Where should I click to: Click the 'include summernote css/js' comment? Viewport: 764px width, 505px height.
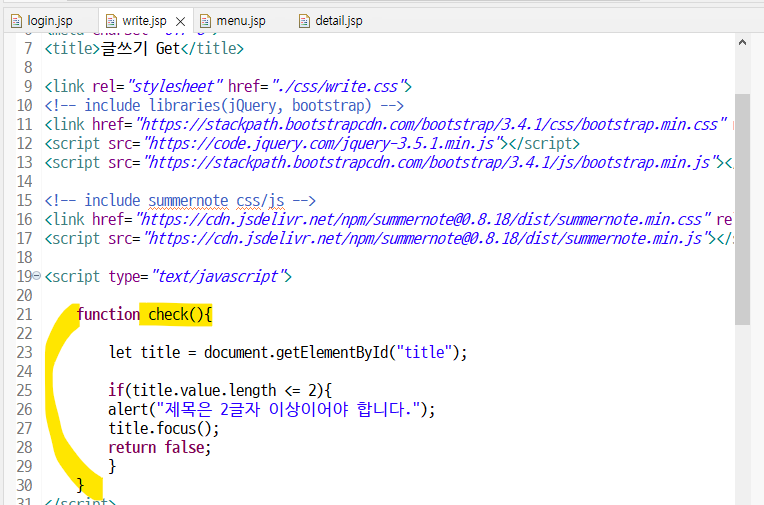pyautogui.click(x=180, y=200)
